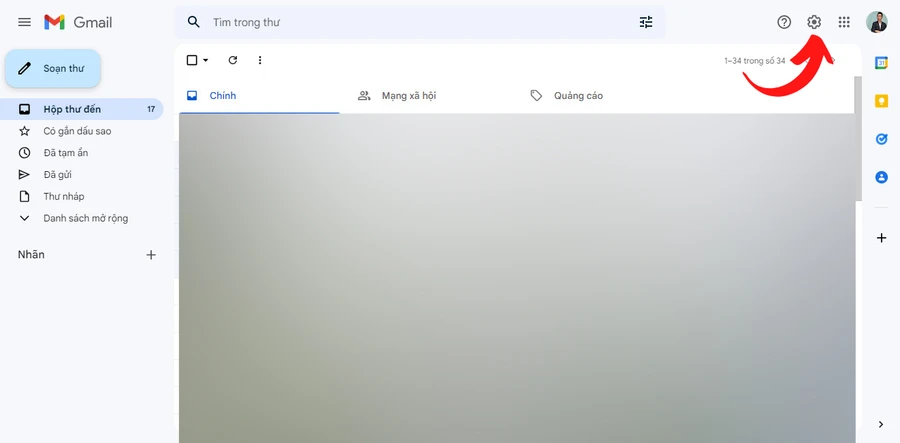Open Có gắn dấu sao folder
This screenshot has height=443, width=900.
82,131
